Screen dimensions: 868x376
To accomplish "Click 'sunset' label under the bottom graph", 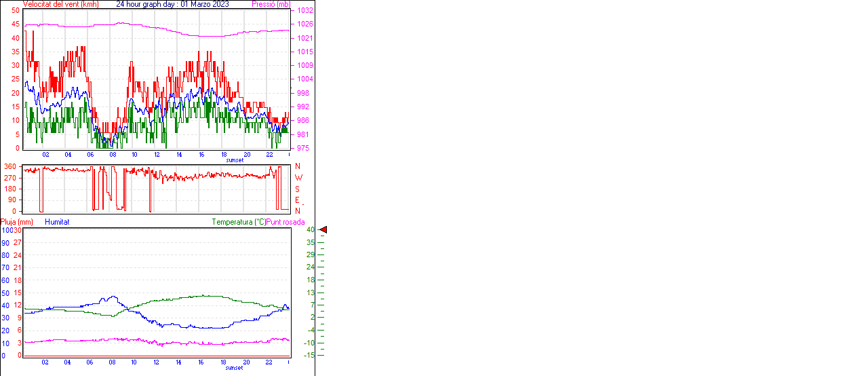I will point(235,368).
